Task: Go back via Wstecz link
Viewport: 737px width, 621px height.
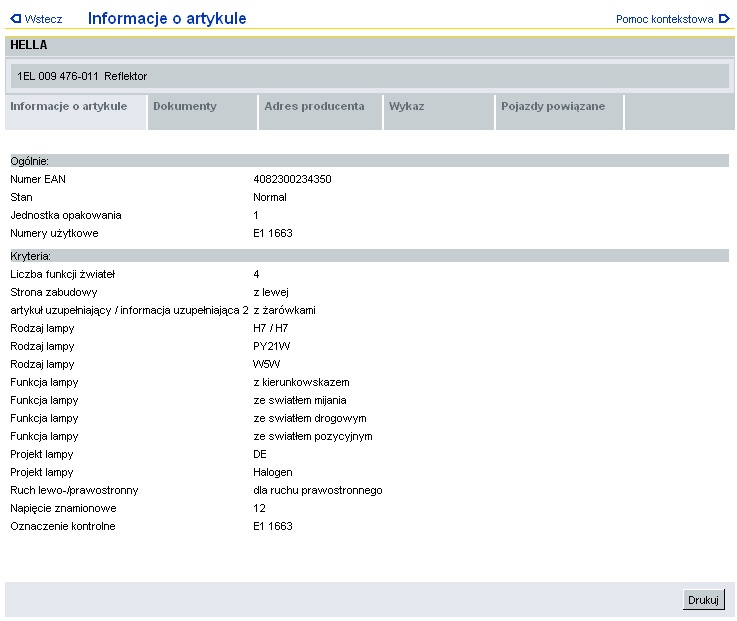Action: (x=43, y=19)
